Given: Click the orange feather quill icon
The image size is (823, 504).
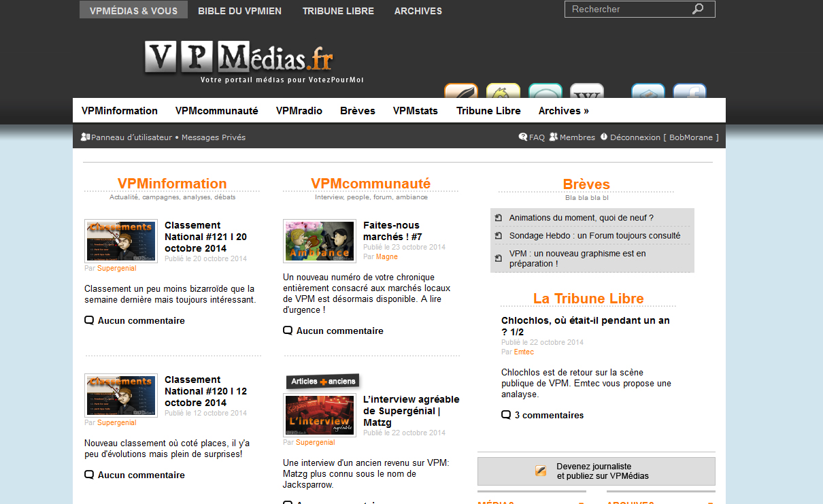Looking at the screenshot, I should coord(461,91).
